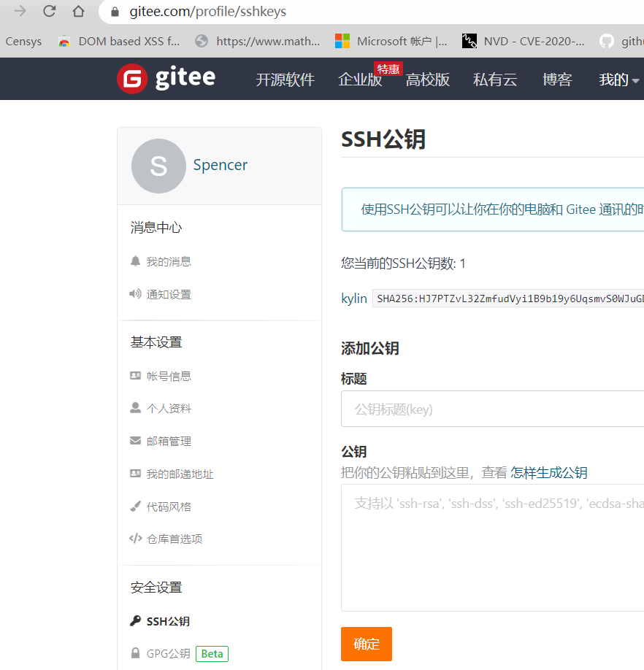
Task: Click the lock icon beside GPG公钥
Action: click(135, 653)
